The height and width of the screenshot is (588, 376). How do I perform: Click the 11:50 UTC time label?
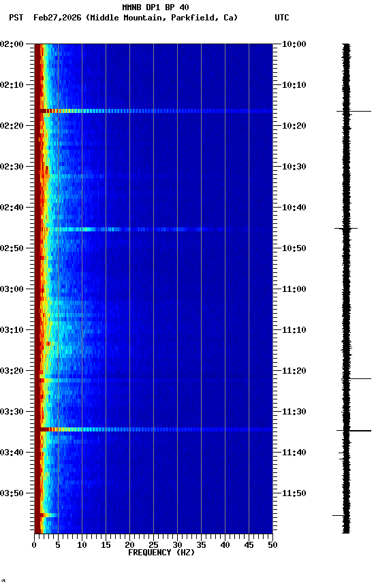(294, 493)
